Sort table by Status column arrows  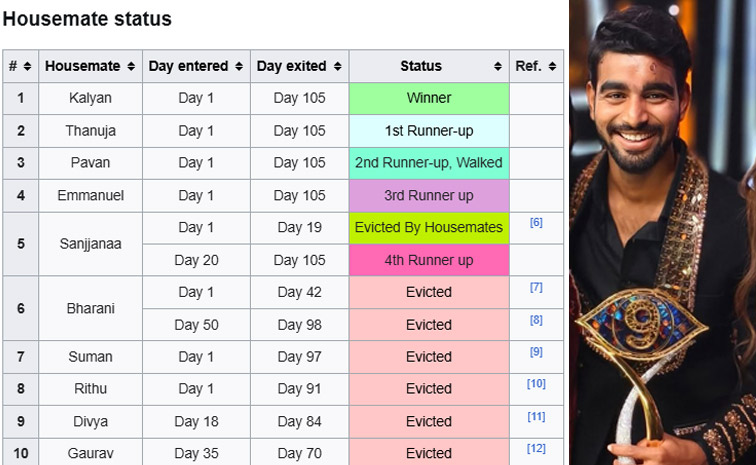498,66
